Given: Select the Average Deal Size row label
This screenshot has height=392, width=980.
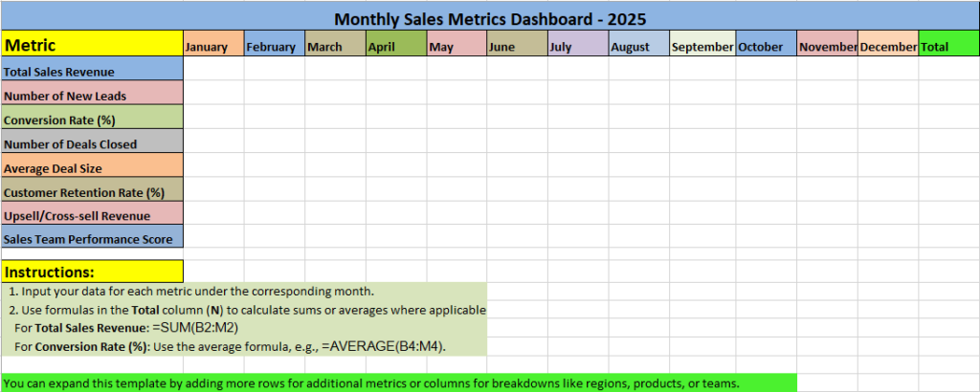Looking at the screenshot, I should [92, 167].
